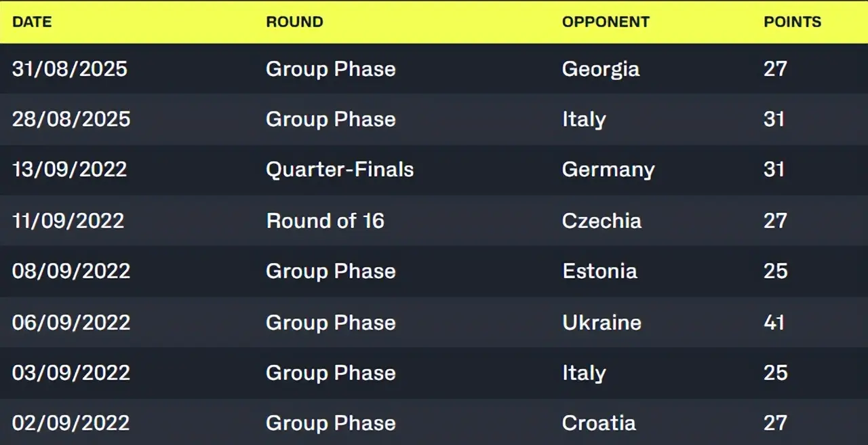
Task: Click the Round of 16 cell
Action: (x=325, y=220)
